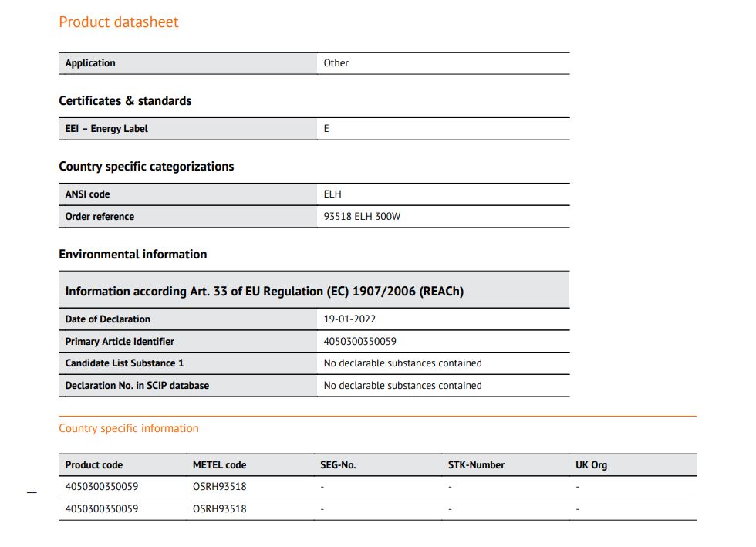Select the "Order reference" row label

pyautogui.click(x=100, y=217)
